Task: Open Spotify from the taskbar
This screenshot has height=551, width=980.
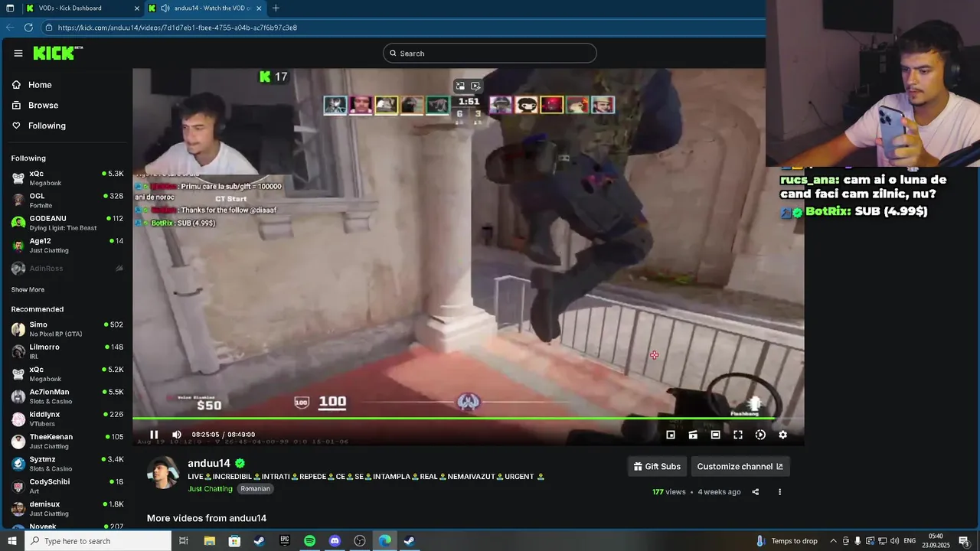Action: (309, 541)
